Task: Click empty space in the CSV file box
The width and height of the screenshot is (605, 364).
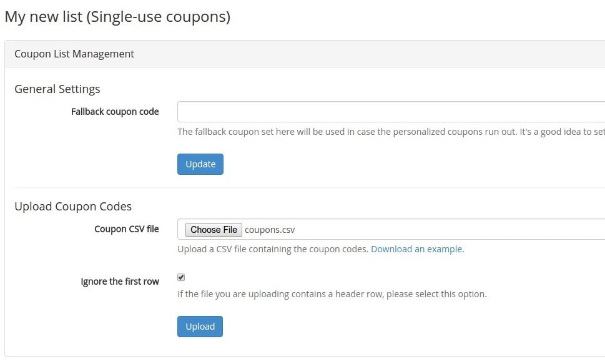Action: pyautogui.click(x=450, y=230)
